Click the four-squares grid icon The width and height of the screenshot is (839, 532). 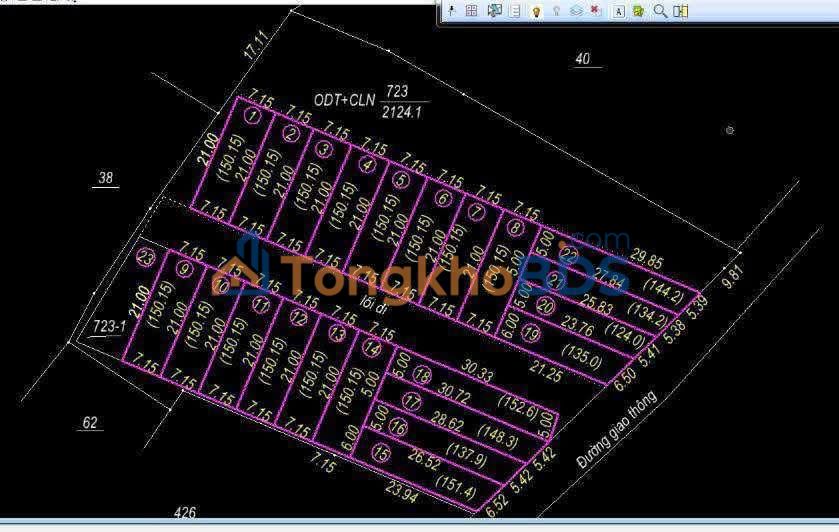pos(472,11)
